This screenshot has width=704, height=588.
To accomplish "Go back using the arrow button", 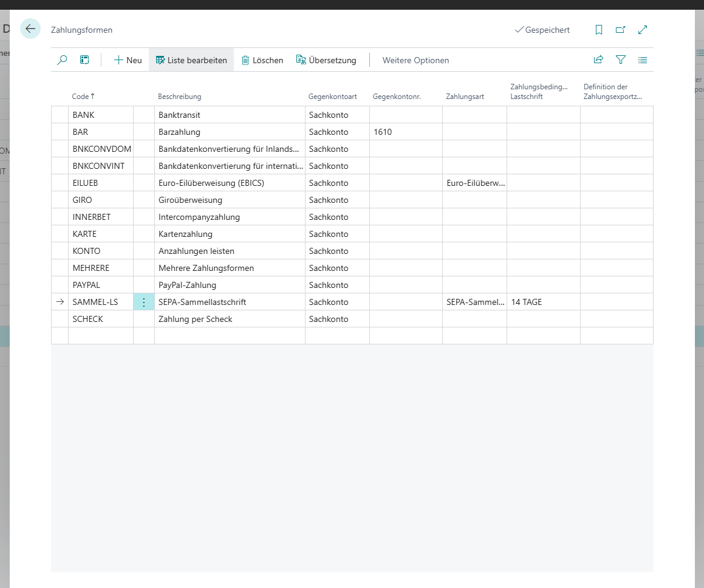I will [30, 29].
